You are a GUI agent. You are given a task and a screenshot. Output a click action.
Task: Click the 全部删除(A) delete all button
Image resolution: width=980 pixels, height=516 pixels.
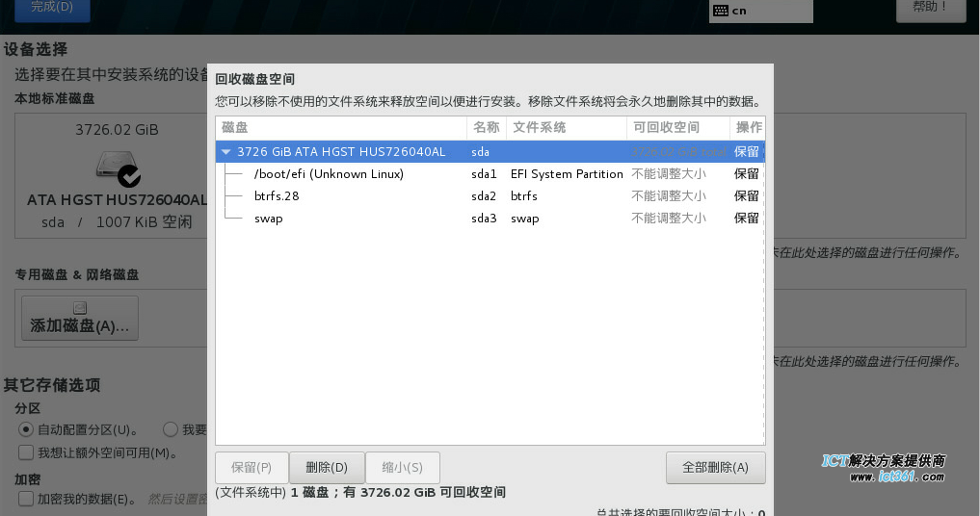tap(716, 468)
